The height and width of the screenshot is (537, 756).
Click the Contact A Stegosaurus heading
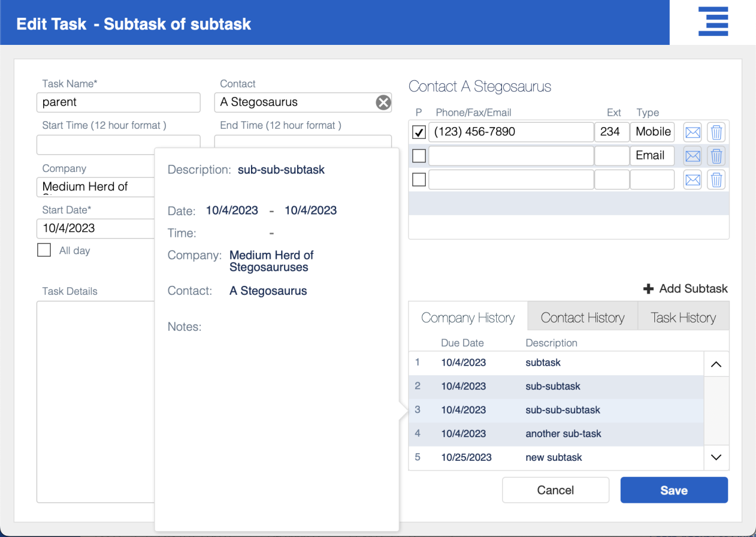[480, 87]
